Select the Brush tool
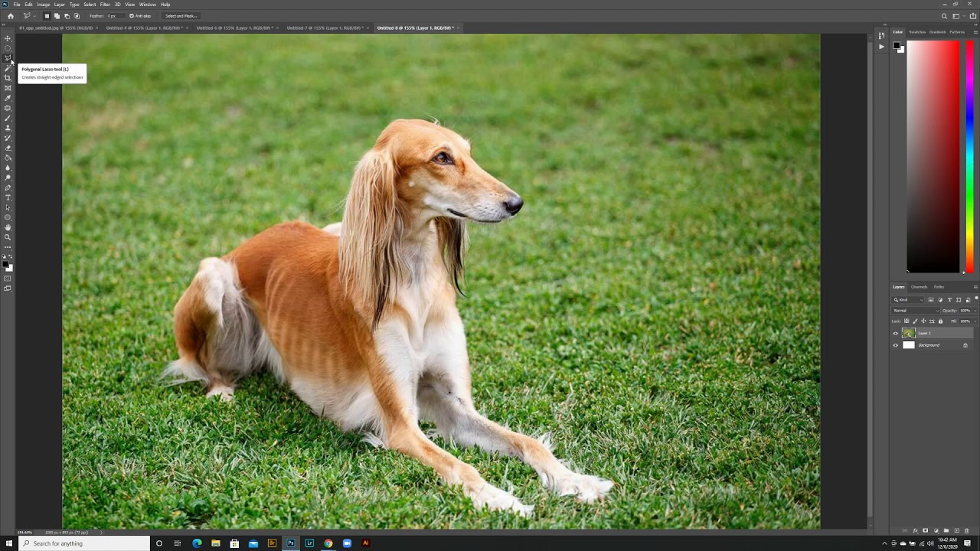Screen dimensions: 980x551 point(8,118)
